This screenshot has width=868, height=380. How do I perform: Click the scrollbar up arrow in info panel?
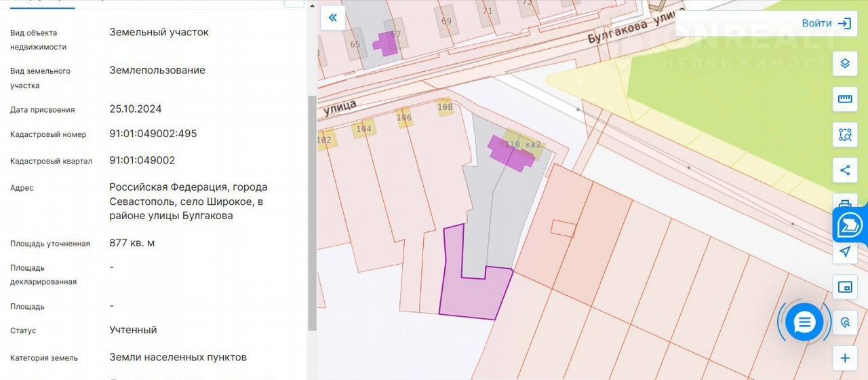(x=312, y=5)
